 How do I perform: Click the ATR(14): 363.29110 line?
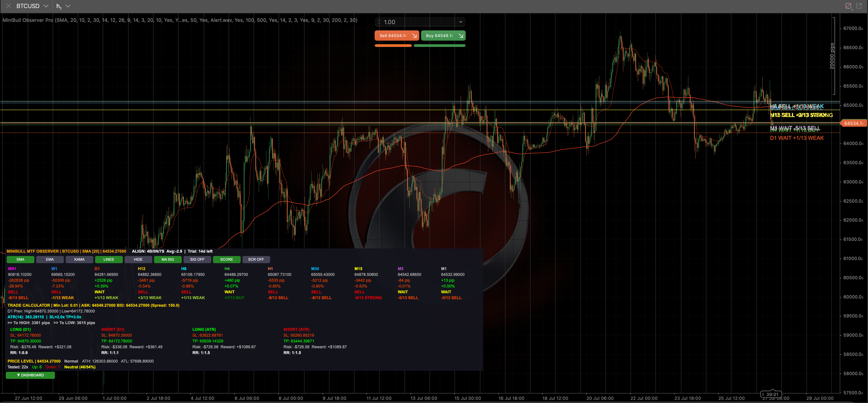click(x=44, y=317)
